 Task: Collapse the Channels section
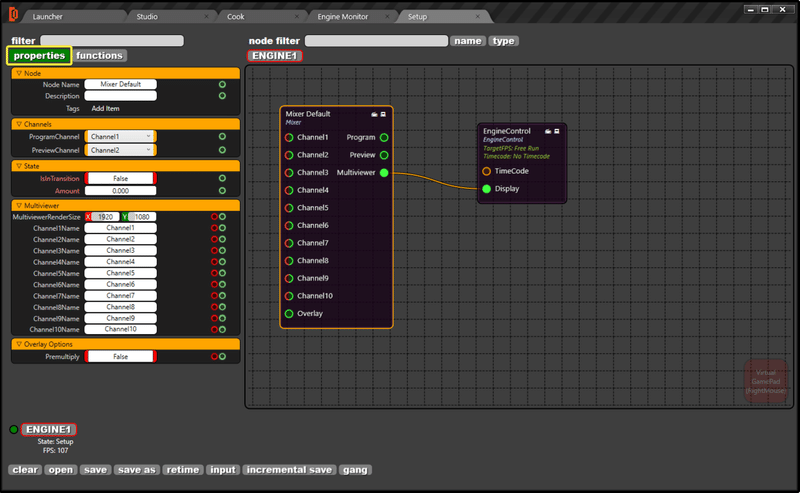point(19,124)
